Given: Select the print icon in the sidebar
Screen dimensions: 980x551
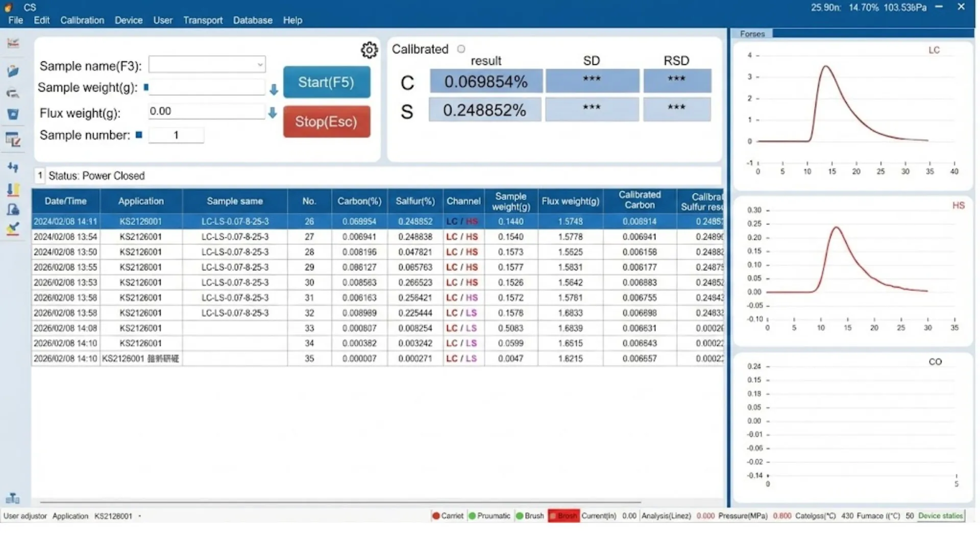Looking at the screenshot, I should pos(13,94).
